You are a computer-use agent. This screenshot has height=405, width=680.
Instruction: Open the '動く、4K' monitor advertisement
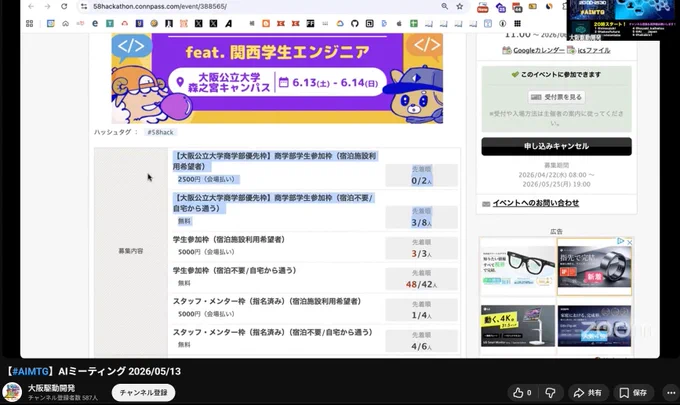tap(518, 326)
